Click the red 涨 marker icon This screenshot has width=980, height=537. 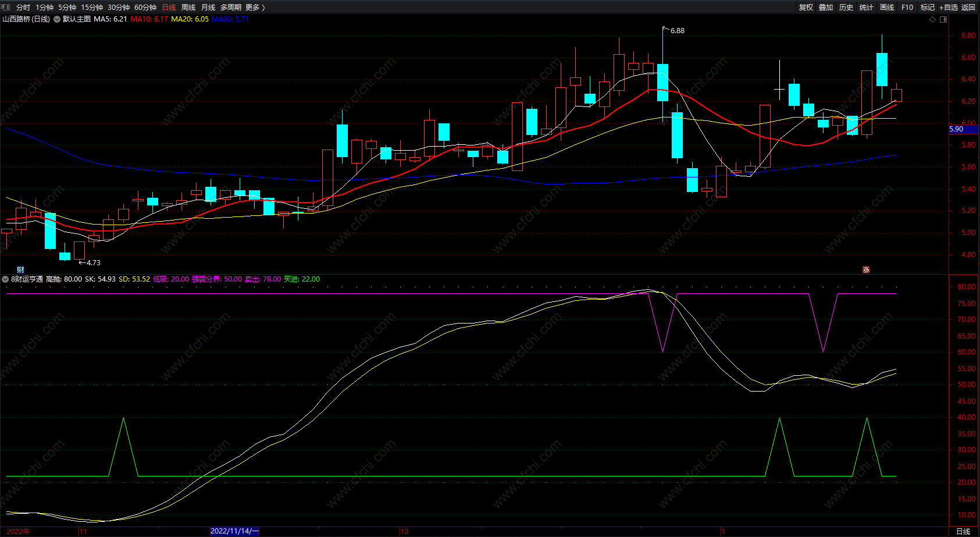click(866, 269)
